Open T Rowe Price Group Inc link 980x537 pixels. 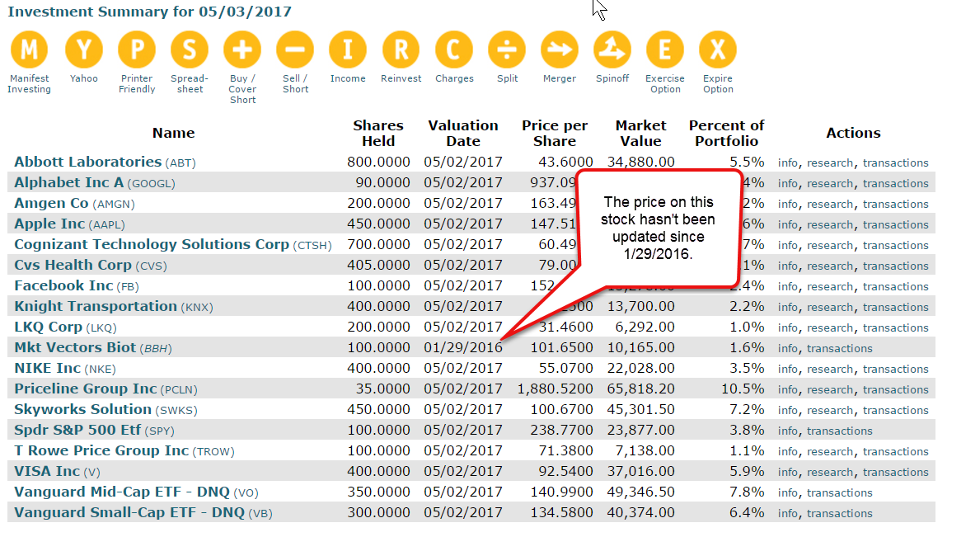(x=101, y=450)
